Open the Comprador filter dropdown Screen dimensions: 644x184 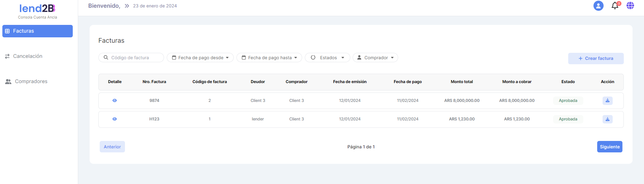[375, 58]
